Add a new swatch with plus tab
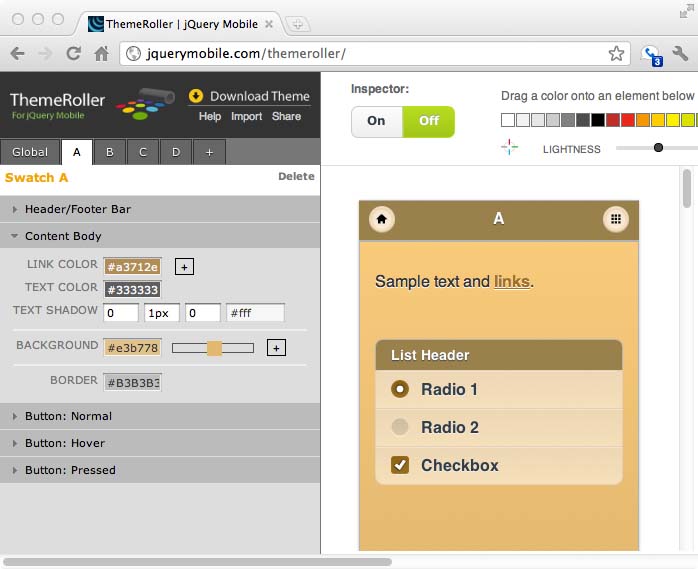698x569 pixels. 209,152
